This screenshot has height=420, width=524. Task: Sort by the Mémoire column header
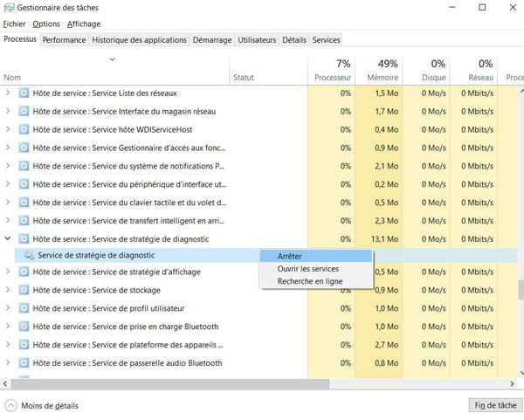(379, 71)
